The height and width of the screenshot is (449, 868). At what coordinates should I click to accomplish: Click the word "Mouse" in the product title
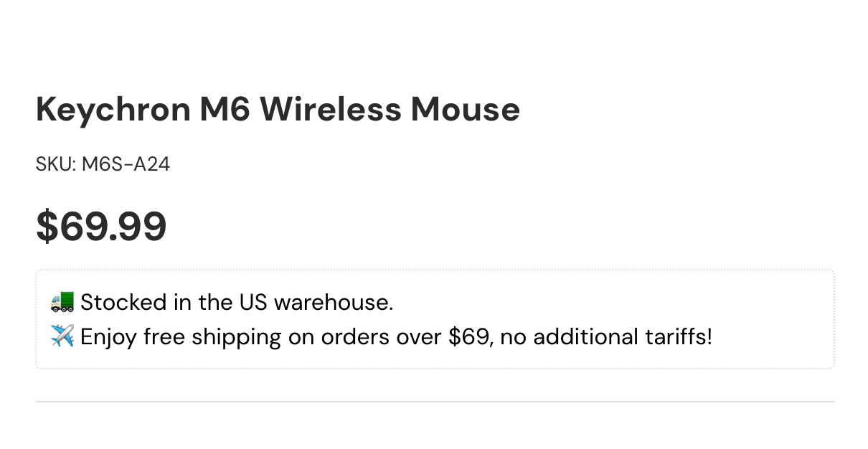(x=465, y=110)
